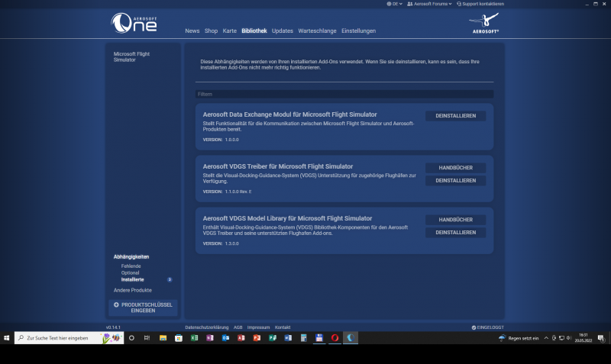Show Optional dependencies
611x364 pixels.
(130, 273)
